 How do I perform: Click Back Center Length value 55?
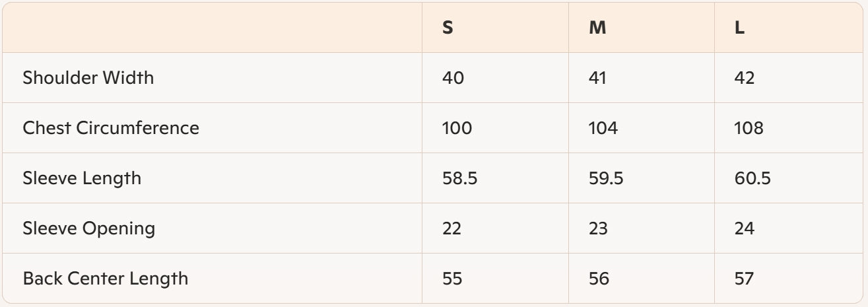[x=452, y=279]
